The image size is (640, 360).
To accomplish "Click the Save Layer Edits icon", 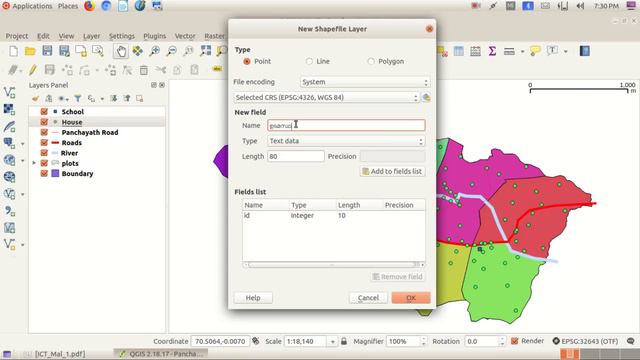I will 50,70.
